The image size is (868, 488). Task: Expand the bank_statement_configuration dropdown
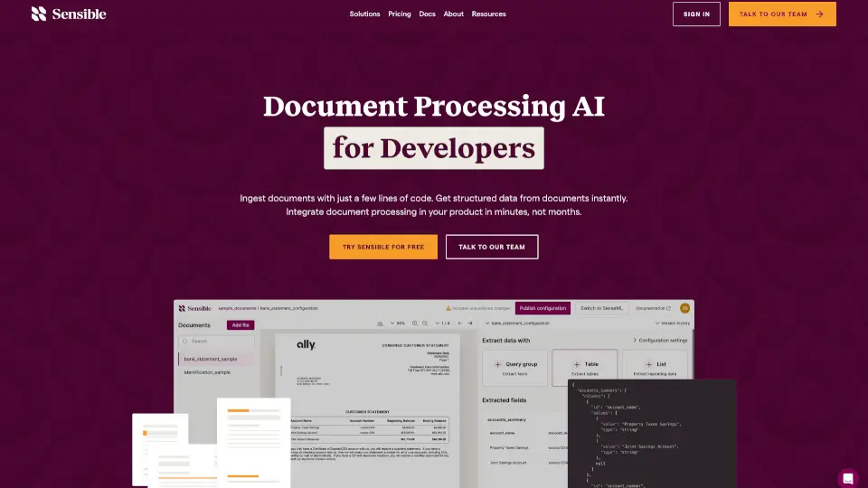[x=488, y=323]
